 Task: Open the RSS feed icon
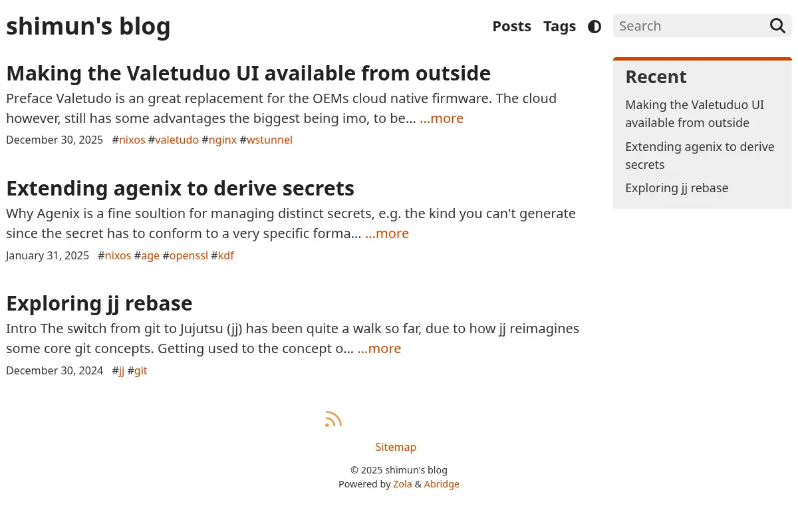[x=333, y=419]
